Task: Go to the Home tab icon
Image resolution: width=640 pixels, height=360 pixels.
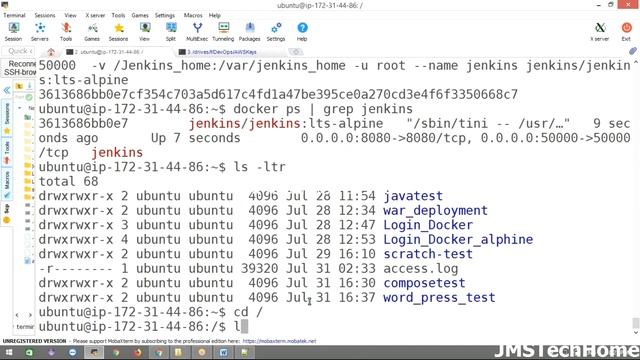Action: pos(51,52)
